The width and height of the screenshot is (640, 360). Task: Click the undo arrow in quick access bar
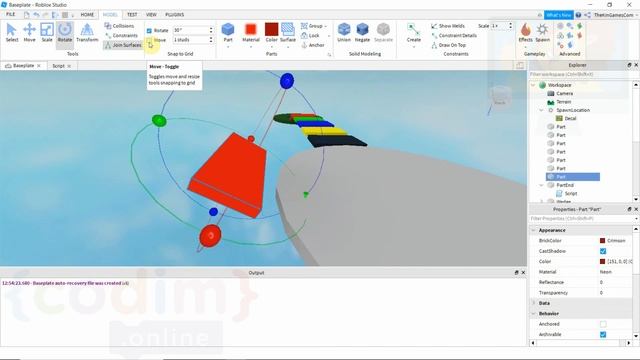coord(36,15)
